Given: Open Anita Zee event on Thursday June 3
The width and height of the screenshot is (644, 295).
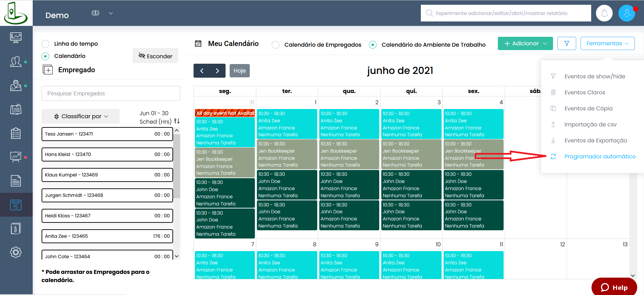Looking at the screenshot, I should (411, 124).
